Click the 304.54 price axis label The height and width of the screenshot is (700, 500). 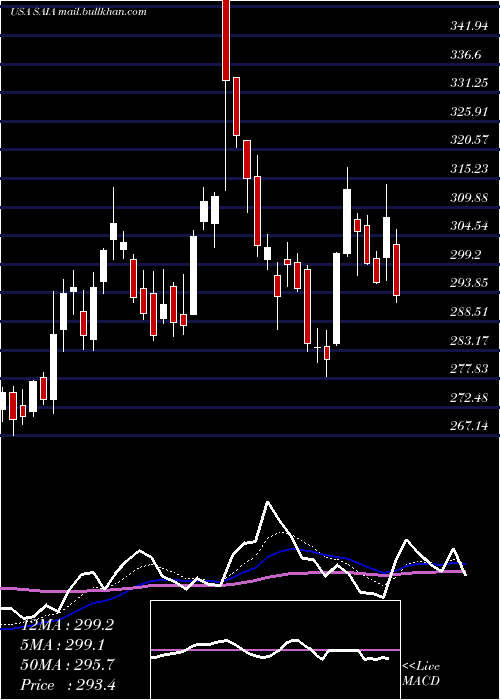469,226
